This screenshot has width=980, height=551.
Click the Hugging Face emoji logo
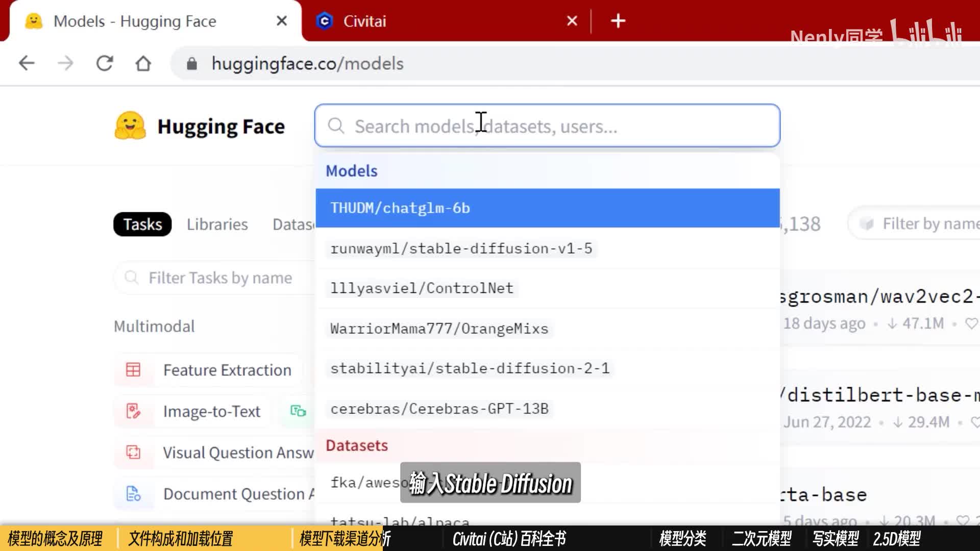pos(130,126)
